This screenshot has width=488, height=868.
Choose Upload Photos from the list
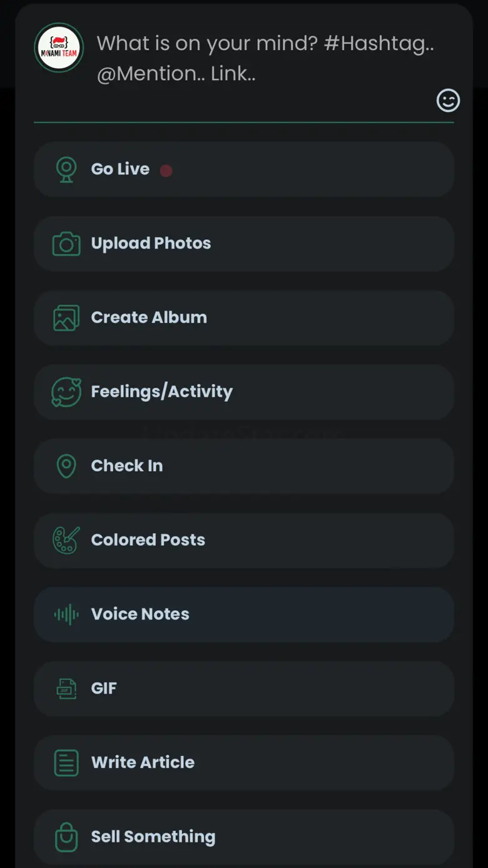[151, 243]
